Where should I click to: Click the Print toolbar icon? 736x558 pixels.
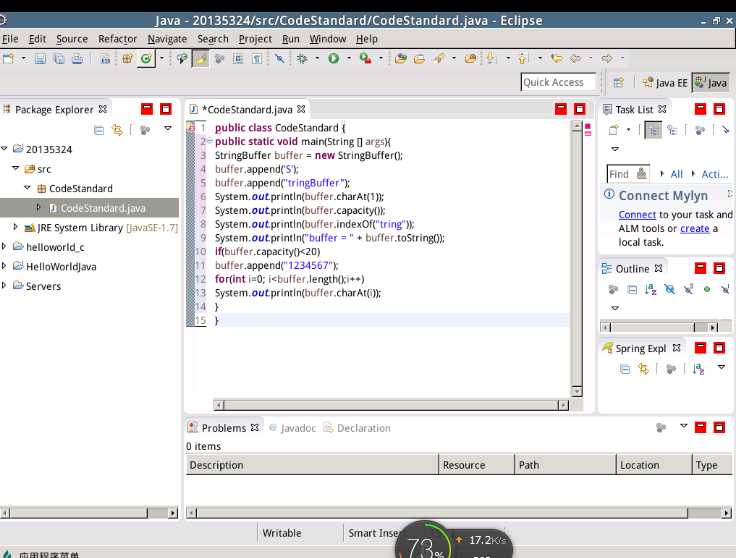point(77,59)
